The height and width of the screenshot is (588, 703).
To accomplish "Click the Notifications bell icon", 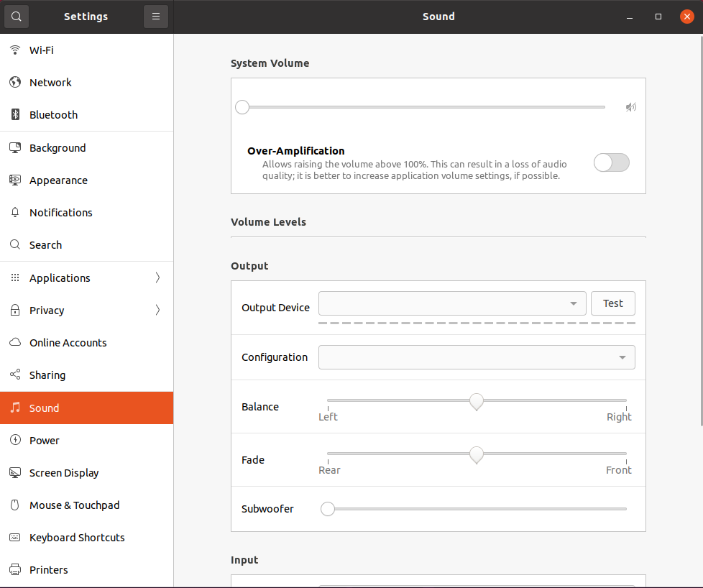I will (x=15, y=212).
